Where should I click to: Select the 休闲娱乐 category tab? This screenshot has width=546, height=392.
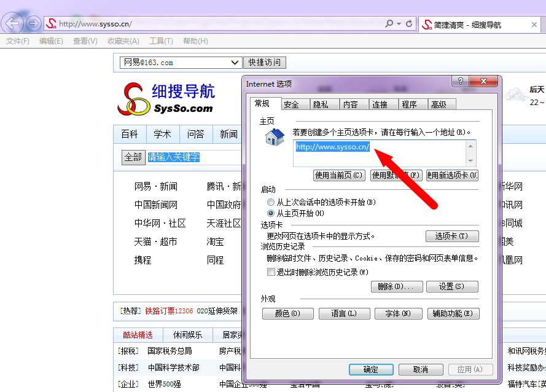[188, 335]
